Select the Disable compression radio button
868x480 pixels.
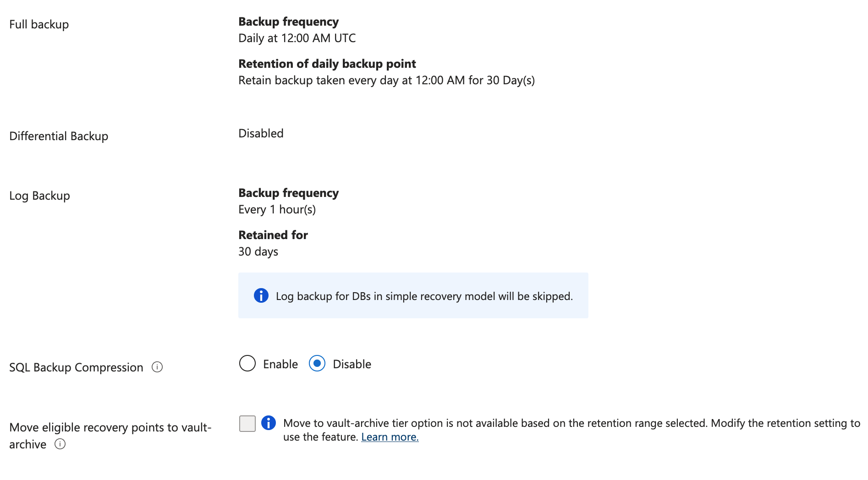click(317, 364)
